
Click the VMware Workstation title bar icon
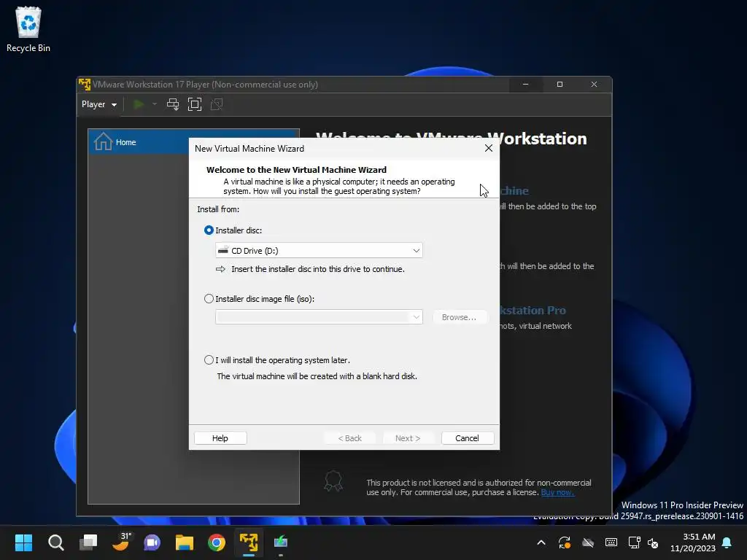(85, 85)
